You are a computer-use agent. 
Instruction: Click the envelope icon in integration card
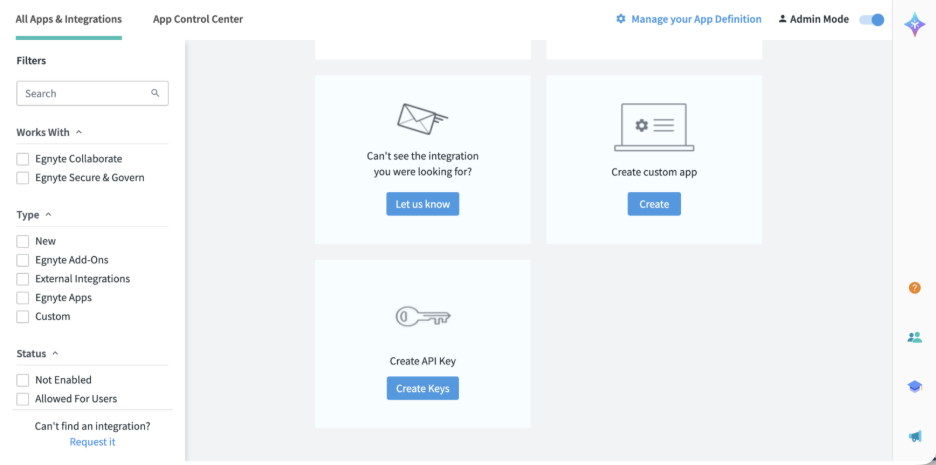(x=422, y=118)
